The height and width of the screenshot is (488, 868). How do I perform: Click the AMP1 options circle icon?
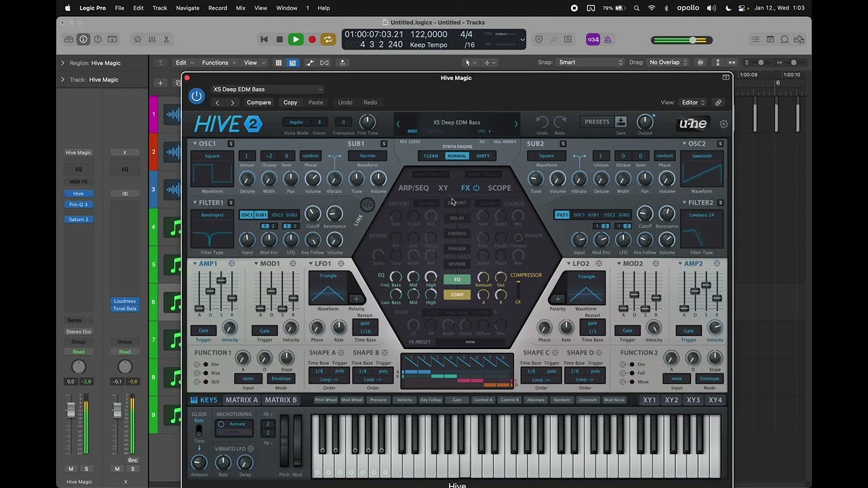click(231, 264)
